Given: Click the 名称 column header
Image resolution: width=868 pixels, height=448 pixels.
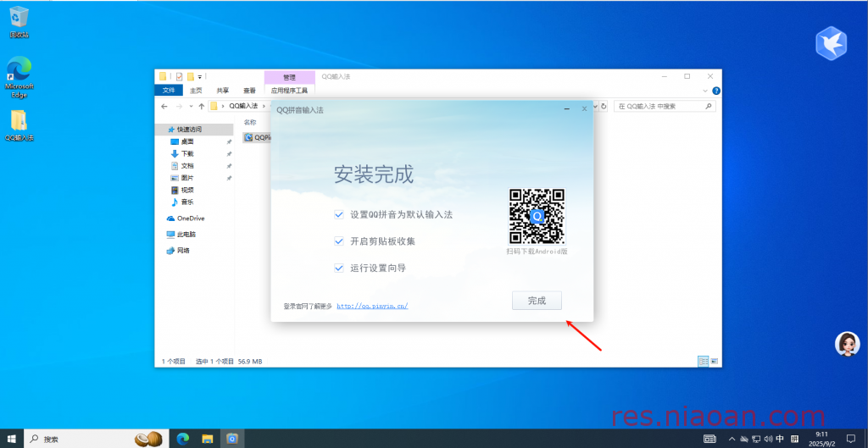Looking at the screenshot, I should (250, 122).
